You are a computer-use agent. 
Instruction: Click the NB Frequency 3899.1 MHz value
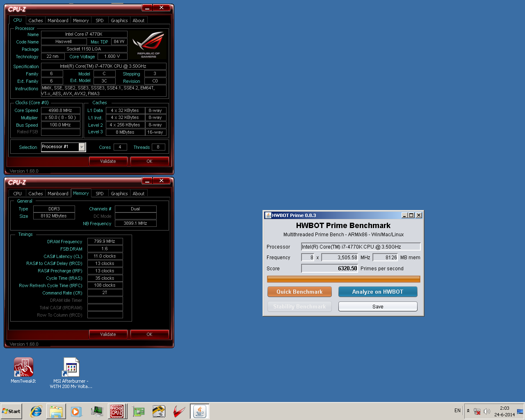[135, 223]
